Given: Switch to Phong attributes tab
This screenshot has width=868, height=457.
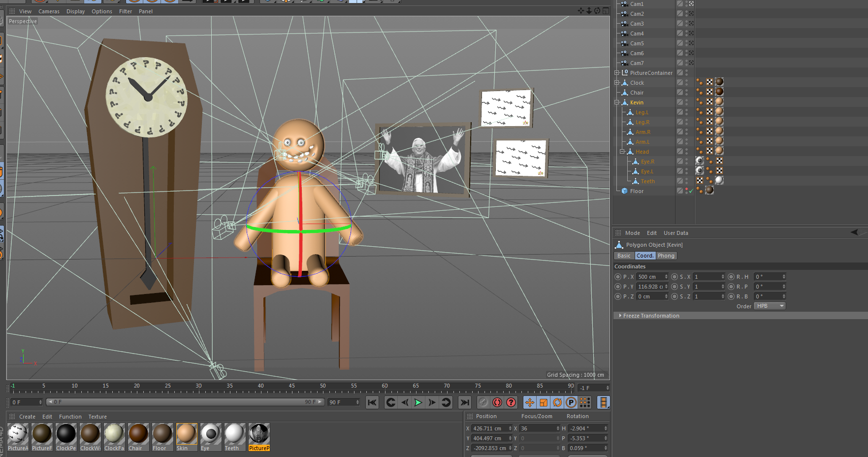Looking at the screenshot, I should [x=666, y=256].
